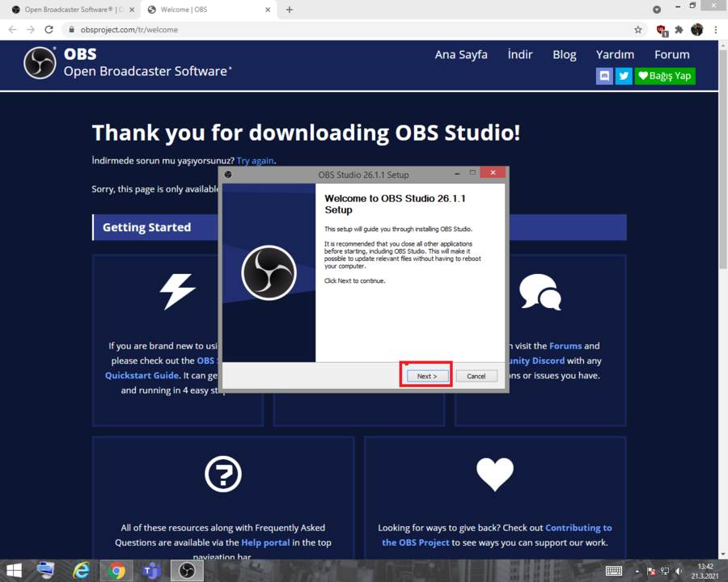Cancel the OBS Studio setup
The image size is (728, 582).
click(x=476, y=376)
